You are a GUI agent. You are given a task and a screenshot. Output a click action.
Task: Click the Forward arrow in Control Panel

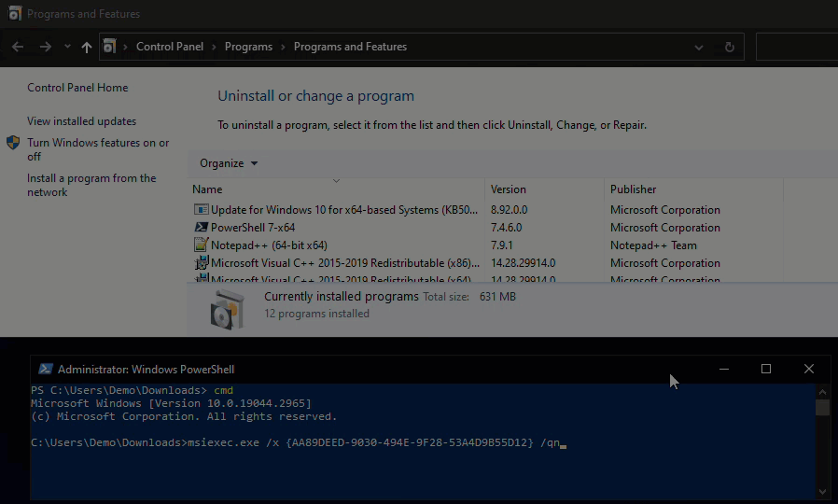46,47
